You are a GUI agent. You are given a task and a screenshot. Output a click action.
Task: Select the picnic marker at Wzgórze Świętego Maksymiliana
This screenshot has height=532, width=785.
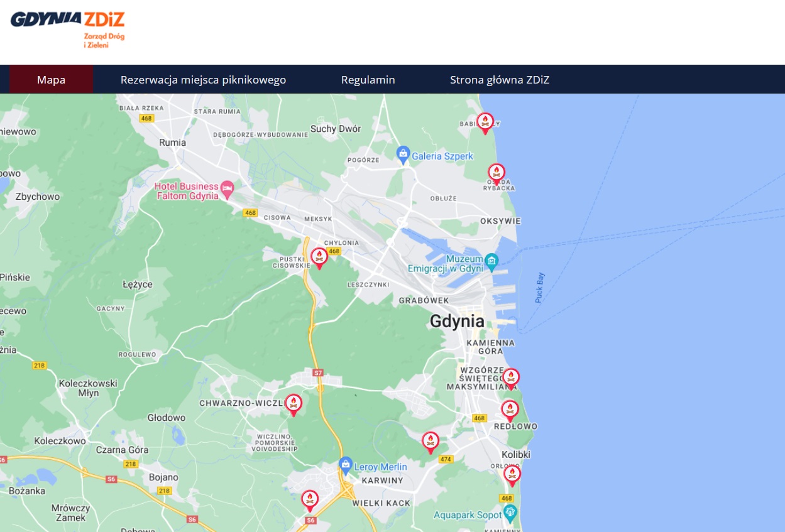[511, 378]
